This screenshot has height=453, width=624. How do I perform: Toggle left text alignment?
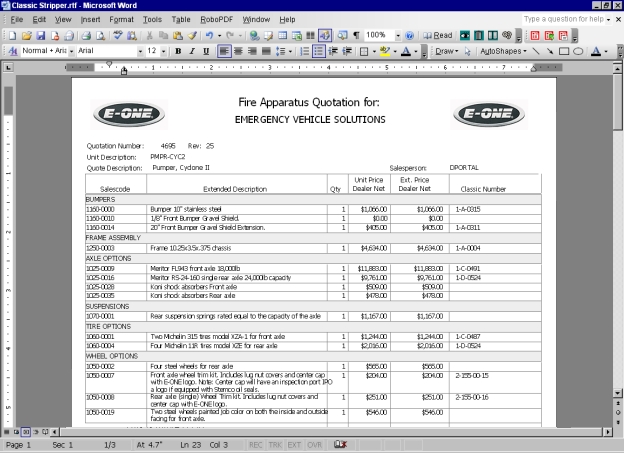pos(224,51)
